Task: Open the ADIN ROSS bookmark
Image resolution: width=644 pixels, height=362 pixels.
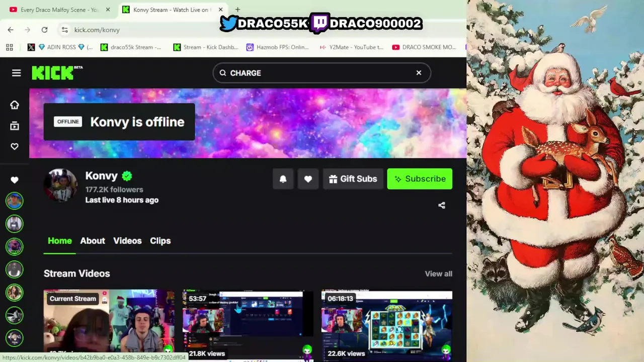Action: coord(65,47)
